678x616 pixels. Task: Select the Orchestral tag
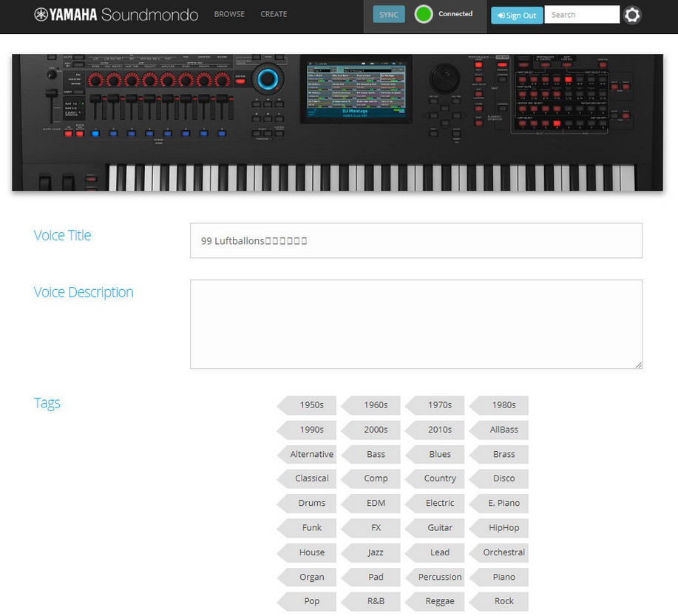[504, 552]
